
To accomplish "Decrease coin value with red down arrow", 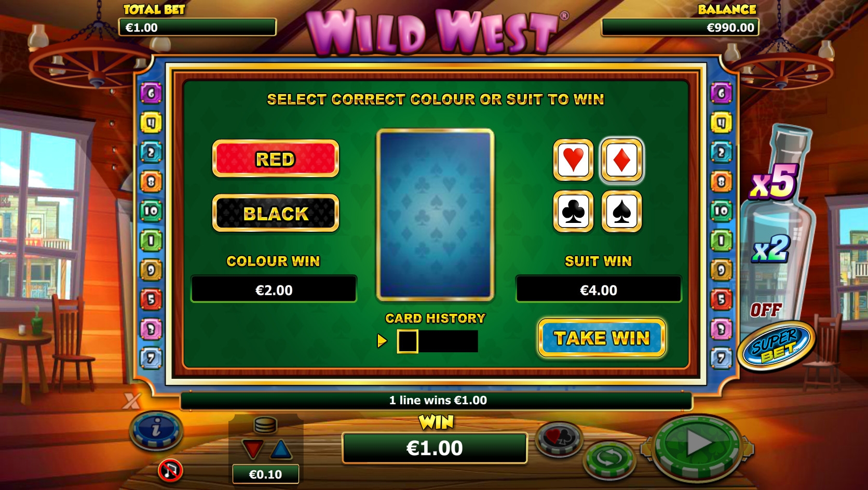I will pos(252,449).
